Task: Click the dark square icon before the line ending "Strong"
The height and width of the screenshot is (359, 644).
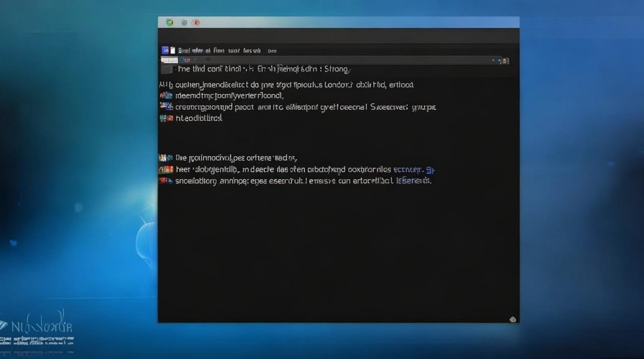Action: coord(167,69)
